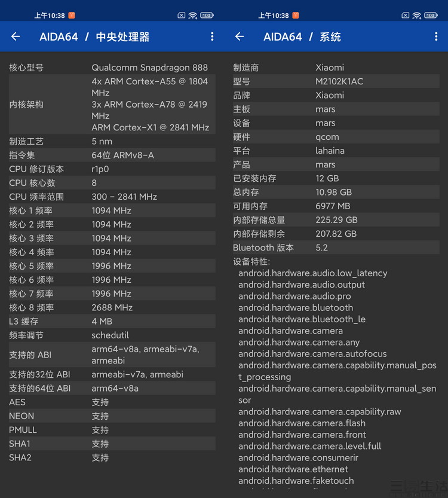Select platform value lahaina

click(330, 151)
